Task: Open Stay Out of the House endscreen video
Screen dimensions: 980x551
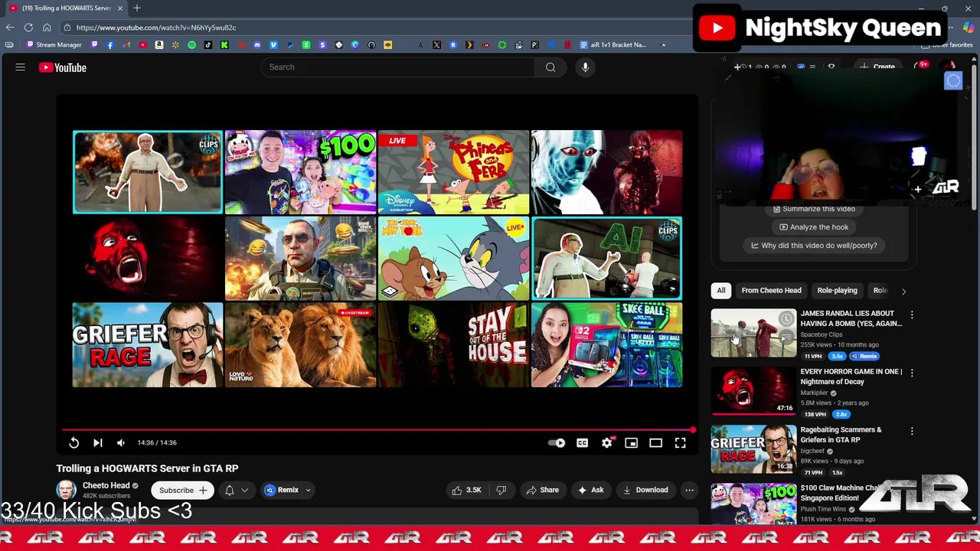Action: (x=453, y=345)
